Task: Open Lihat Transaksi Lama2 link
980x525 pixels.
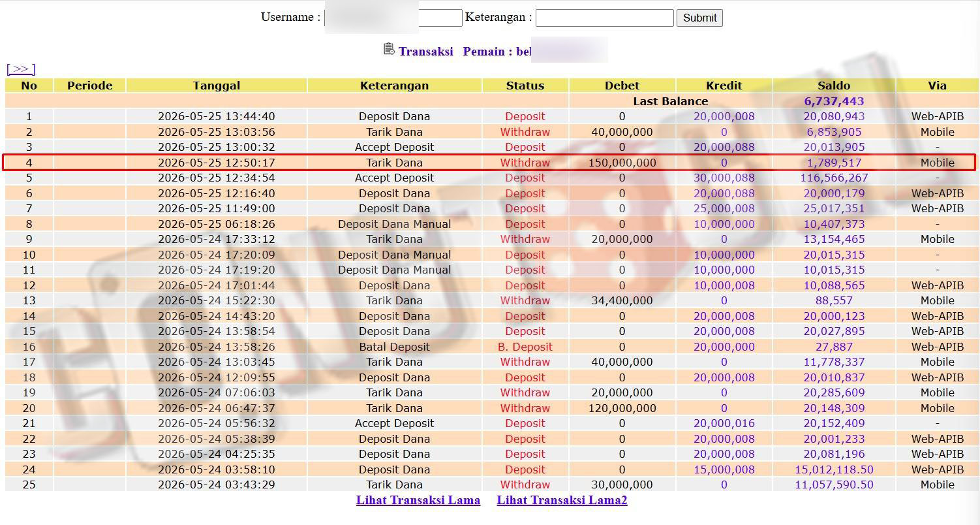Action: pos(562,500)
